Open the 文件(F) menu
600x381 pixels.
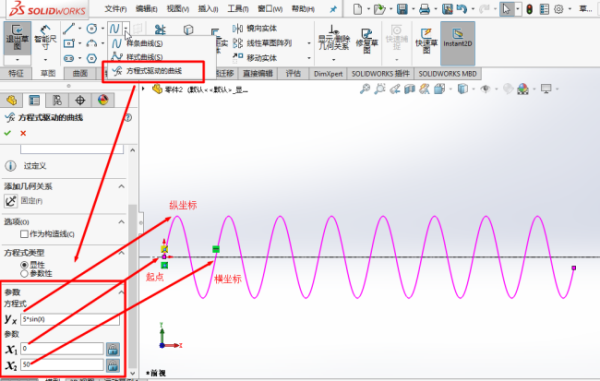click(x=116, y=8)
